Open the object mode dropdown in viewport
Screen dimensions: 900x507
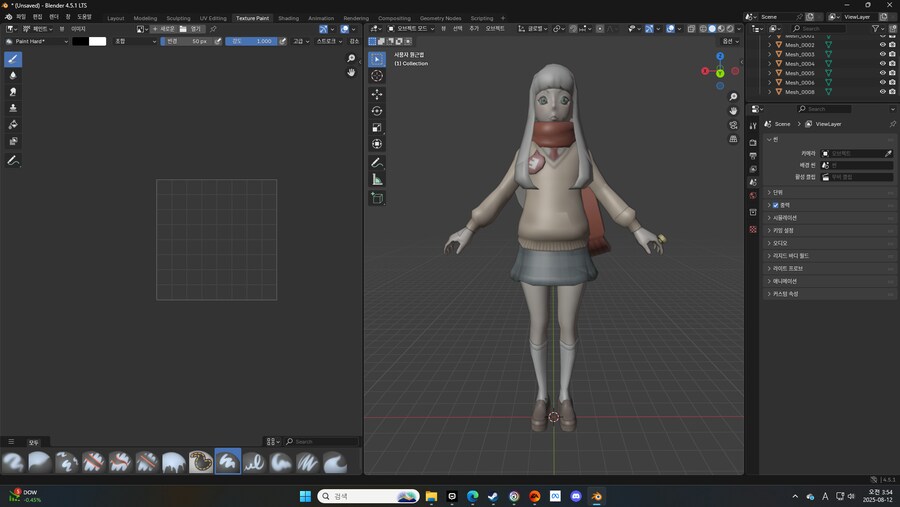411,28
